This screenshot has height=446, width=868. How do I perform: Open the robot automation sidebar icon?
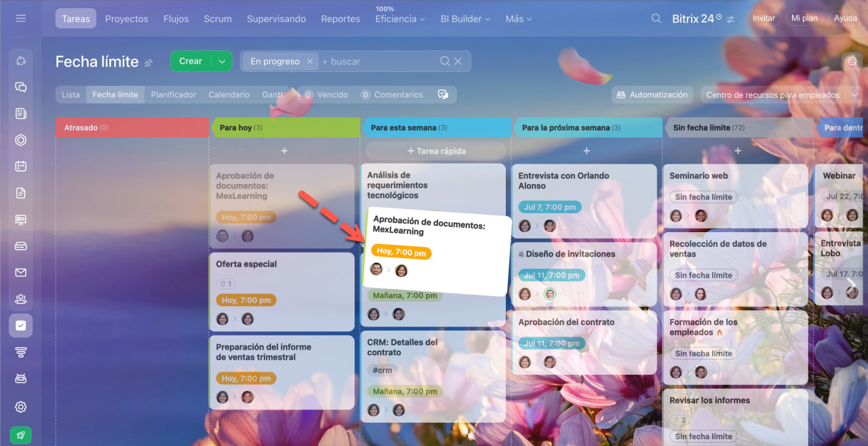[x=21, y=378]
